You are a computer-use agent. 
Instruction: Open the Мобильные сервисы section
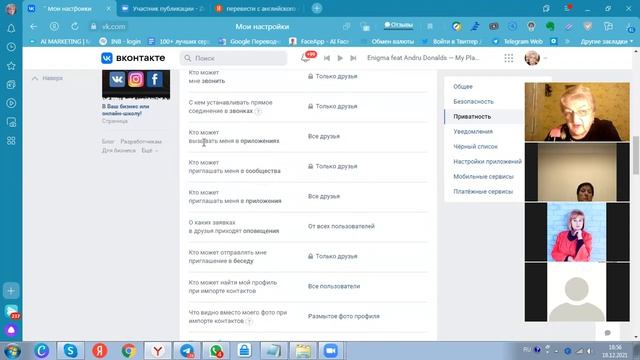point(483,177)
